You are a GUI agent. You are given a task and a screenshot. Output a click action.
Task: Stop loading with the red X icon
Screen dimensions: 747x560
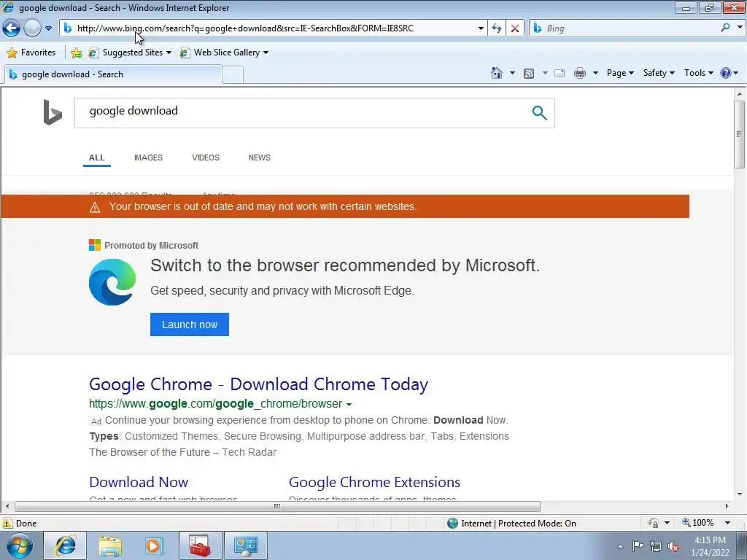(x=515, y=28)
